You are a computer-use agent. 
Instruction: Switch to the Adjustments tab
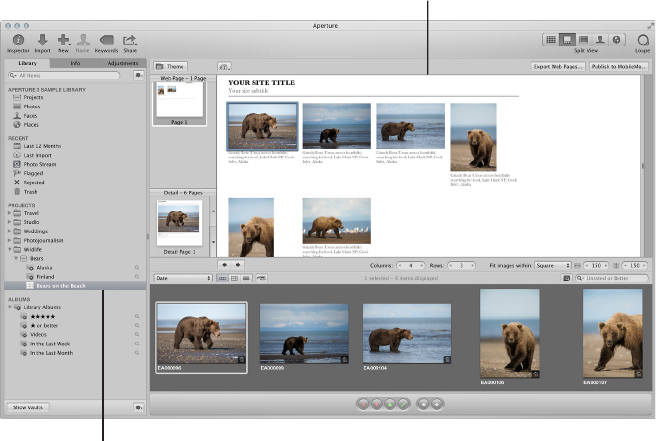(123, 63)
